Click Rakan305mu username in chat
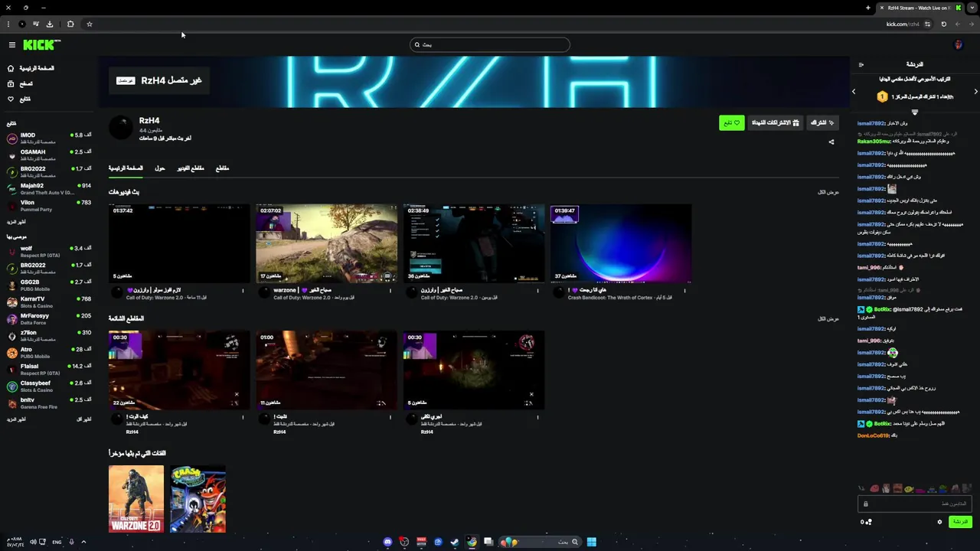980x551 pixels. pyautogui.click(x=873, y=142)
